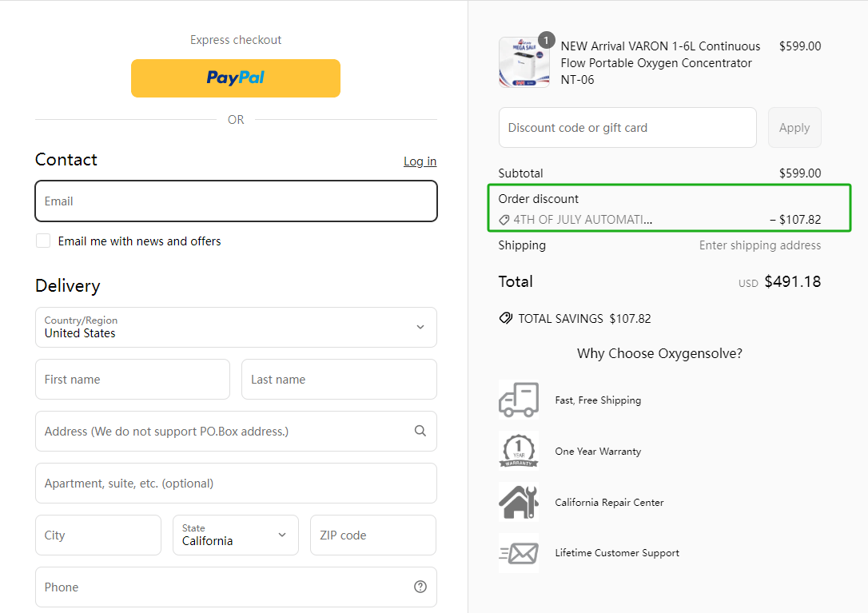
Task: Select the First name field
Action: 133,379
